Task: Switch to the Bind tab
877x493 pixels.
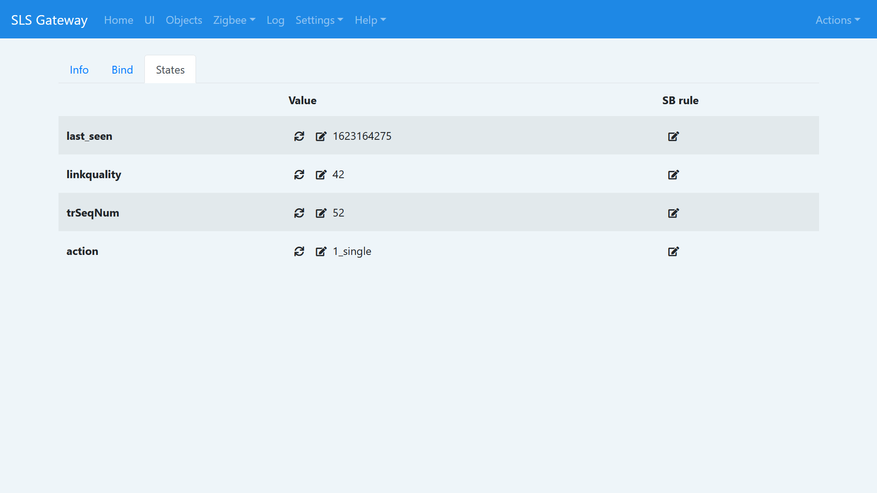Action: point(122,70)
